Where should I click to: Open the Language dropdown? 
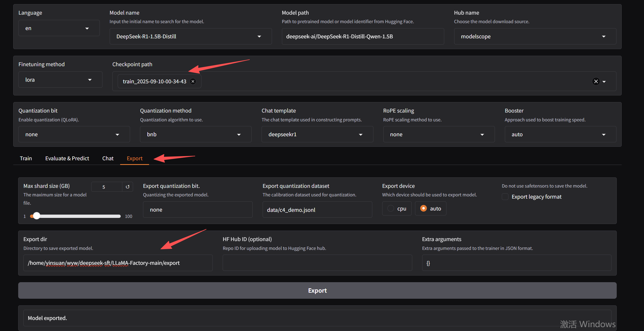click(x=59, y=28)
